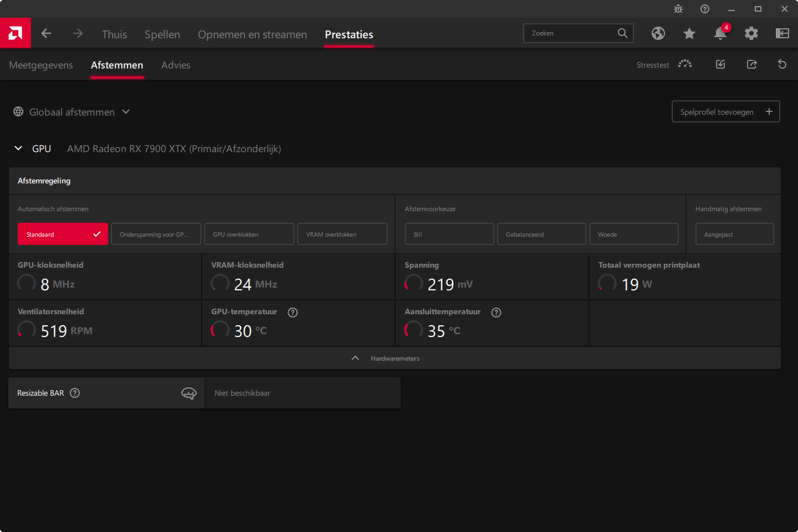Select Onderspanning voor GPU option

[156, 234]
